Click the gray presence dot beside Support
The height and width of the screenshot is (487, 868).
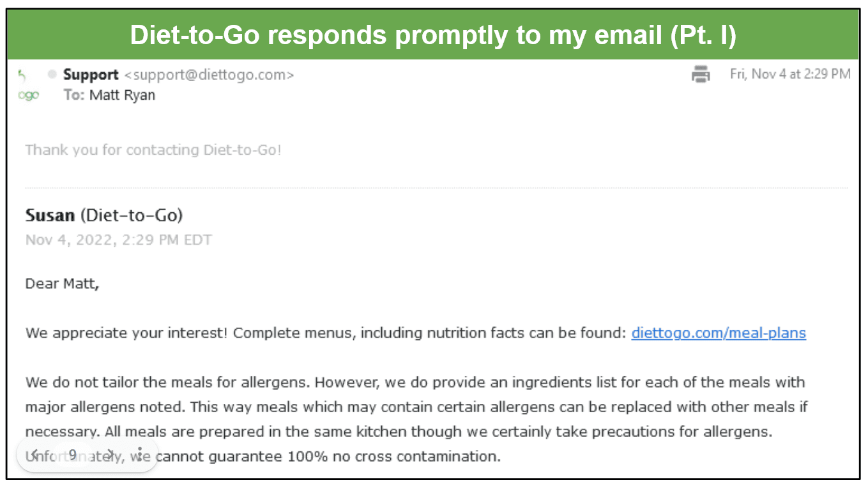52,74
